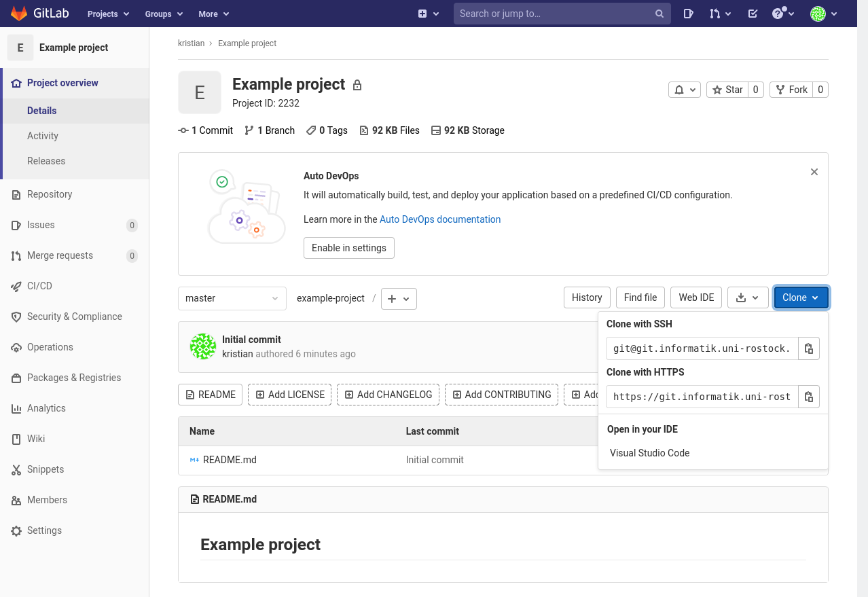Open the Groups menu in navbar
The height and width of the screenshot is (597, 868).
click(164, 14)
